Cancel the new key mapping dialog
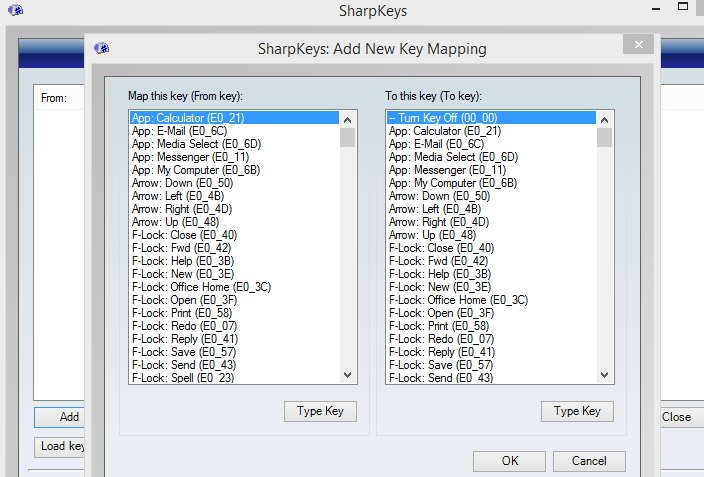The image size is (704, 477). (589, 461)
